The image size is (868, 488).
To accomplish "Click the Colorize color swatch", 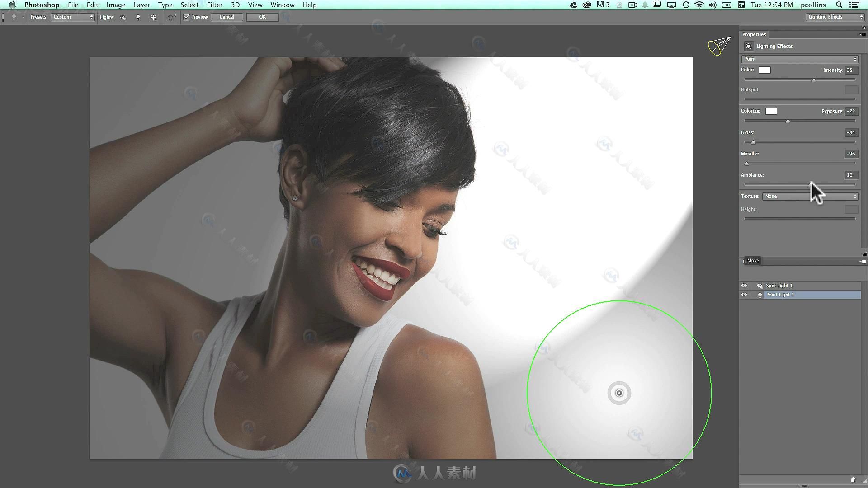I will (771, 111).
